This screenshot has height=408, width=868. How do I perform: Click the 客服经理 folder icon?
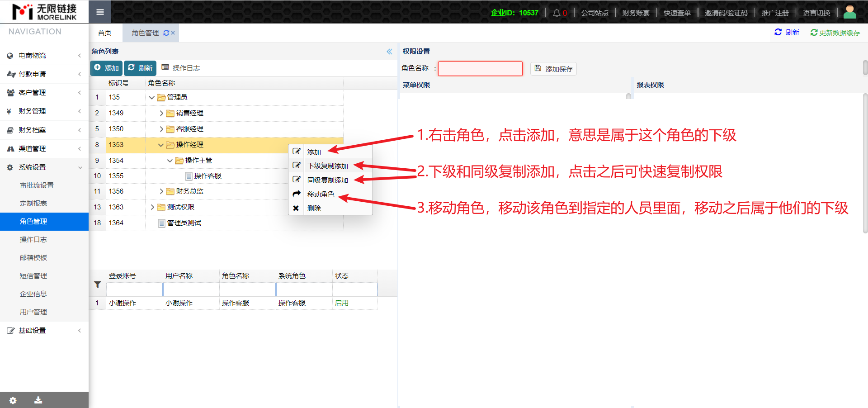click(170, 129)
